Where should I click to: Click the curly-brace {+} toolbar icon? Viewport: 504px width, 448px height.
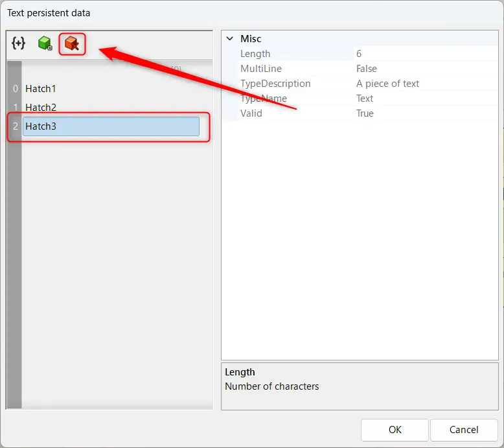[19, 43]
